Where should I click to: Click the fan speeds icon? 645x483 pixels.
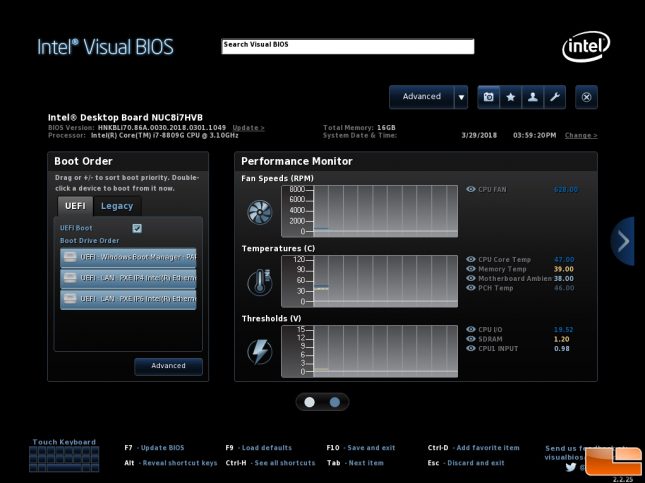pyautogui.click(x=260, y=212)
